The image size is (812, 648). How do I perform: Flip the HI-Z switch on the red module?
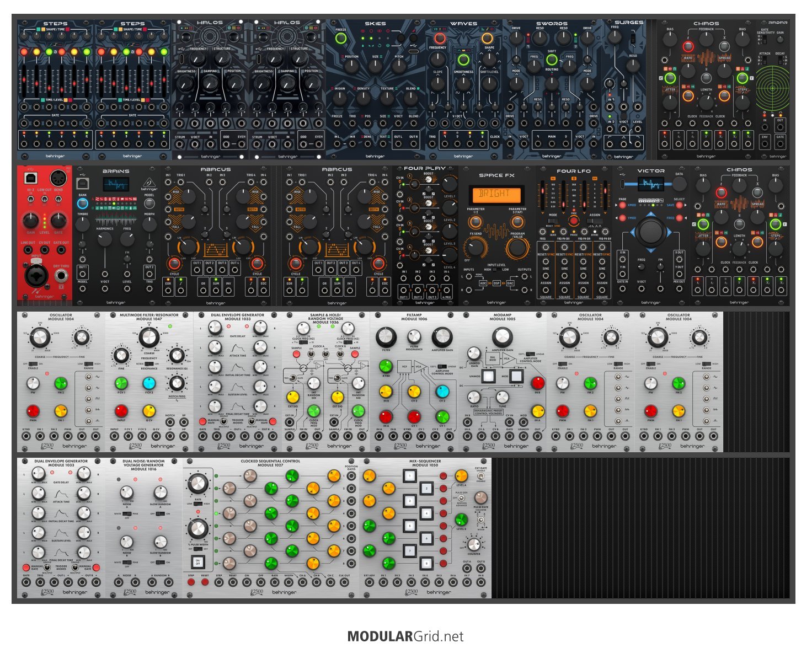coord(31,199)
